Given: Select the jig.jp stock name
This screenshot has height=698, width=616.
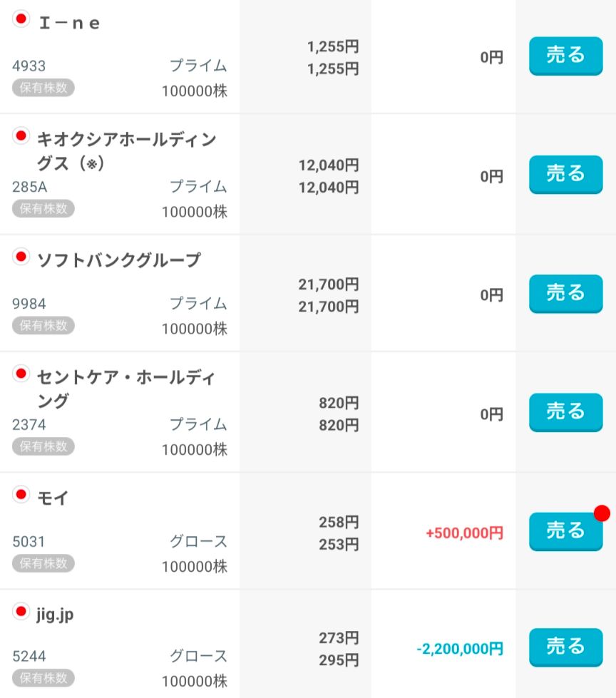Looking at the screenshot, I should pos(55,615).
